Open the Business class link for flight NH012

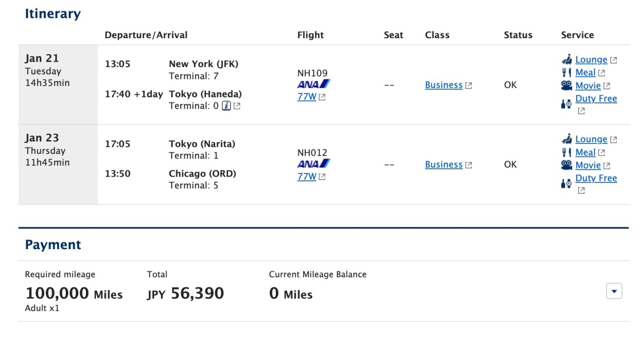[x=443, y=164]
